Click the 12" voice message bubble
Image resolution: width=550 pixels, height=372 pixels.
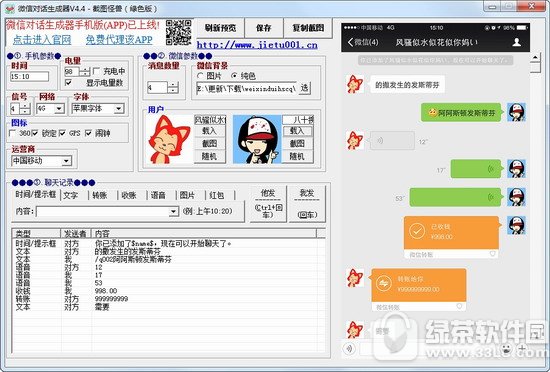pos(392,141)
